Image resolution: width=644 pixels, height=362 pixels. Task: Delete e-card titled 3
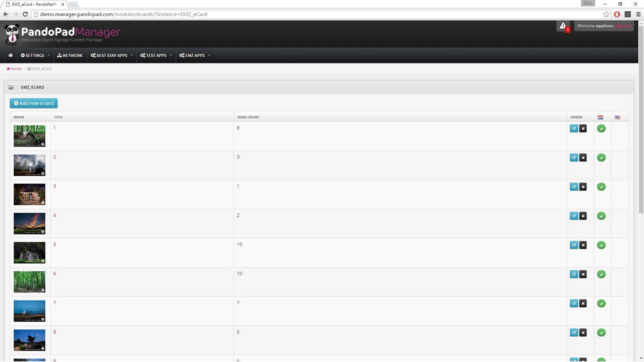click(x=583, y=187)
